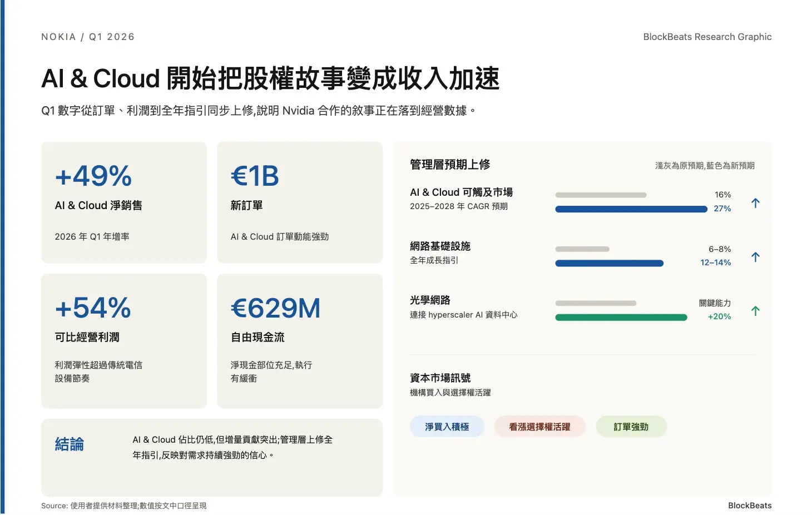The image size is (812, 515).
Task: Click the 看漲選擇權活躍 pill tag
Action: pos(539,427)
